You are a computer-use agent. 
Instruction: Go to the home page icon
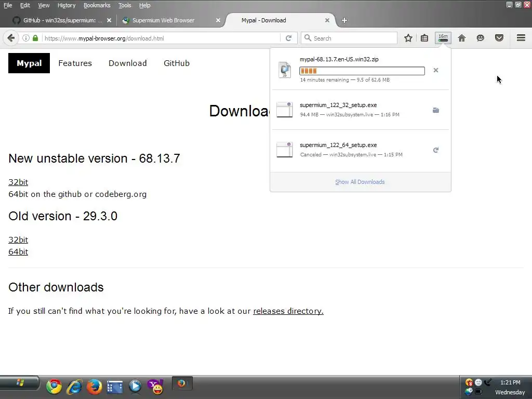pos(462,38)
